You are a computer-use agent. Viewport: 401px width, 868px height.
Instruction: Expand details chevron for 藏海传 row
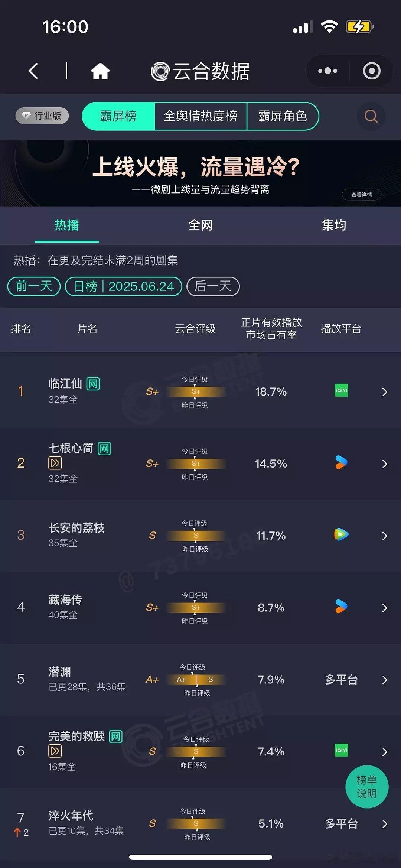click(x=385, y=608)
